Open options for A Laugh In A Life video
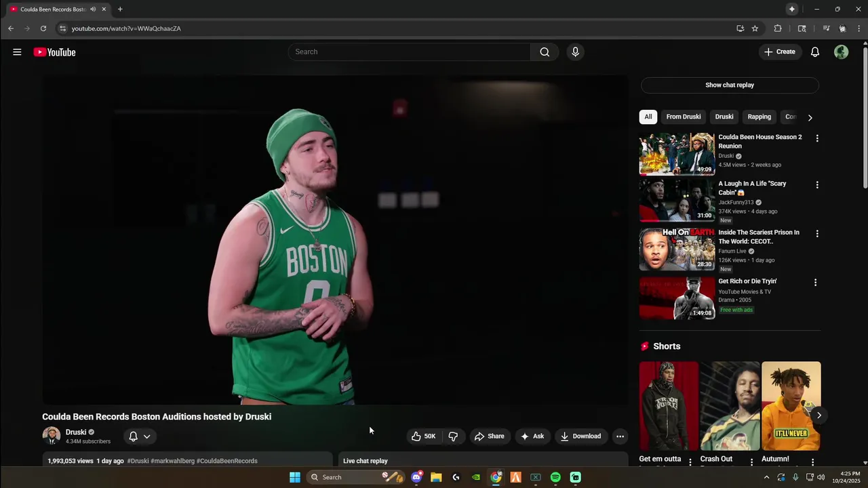Screen dimensions: 868x488 click(817, 185)
